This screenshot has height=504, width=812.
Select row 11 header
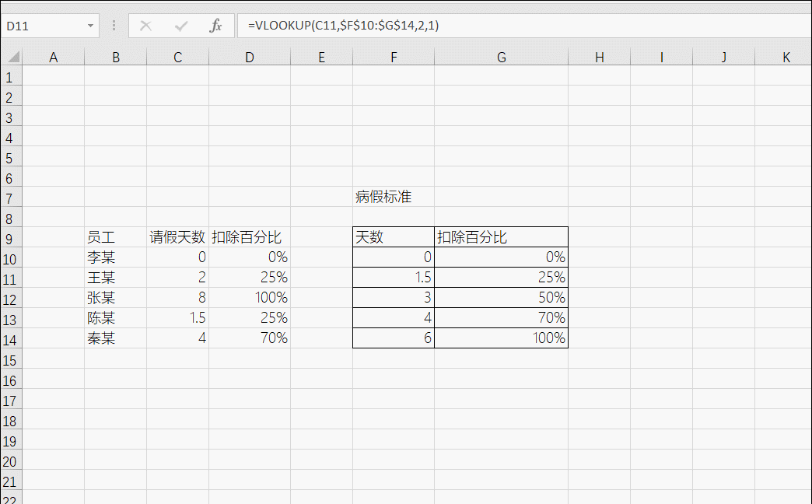pyautogui.click(x=12, y=279)
